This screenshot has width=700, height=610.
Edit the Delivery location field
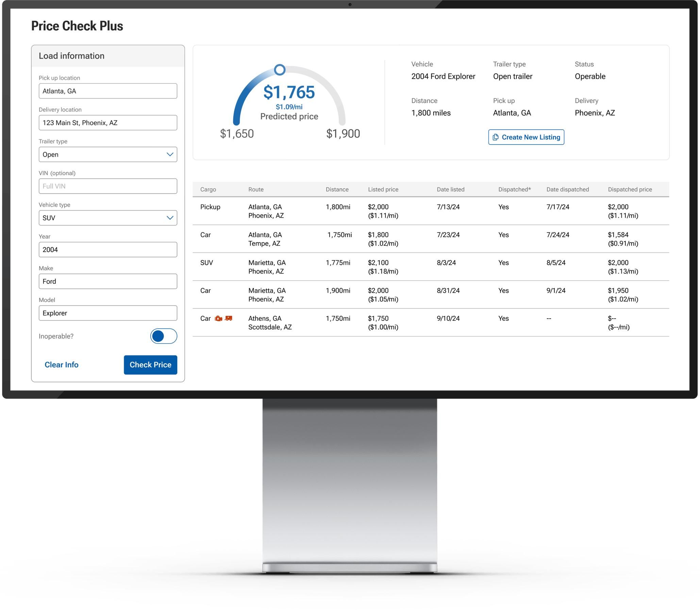[x=108, y=123]
